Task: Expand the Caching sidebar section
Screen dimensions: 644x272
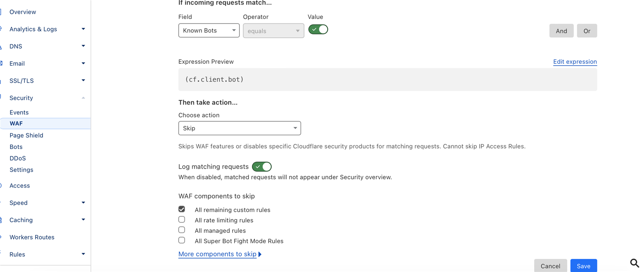Action: point(83,220)
